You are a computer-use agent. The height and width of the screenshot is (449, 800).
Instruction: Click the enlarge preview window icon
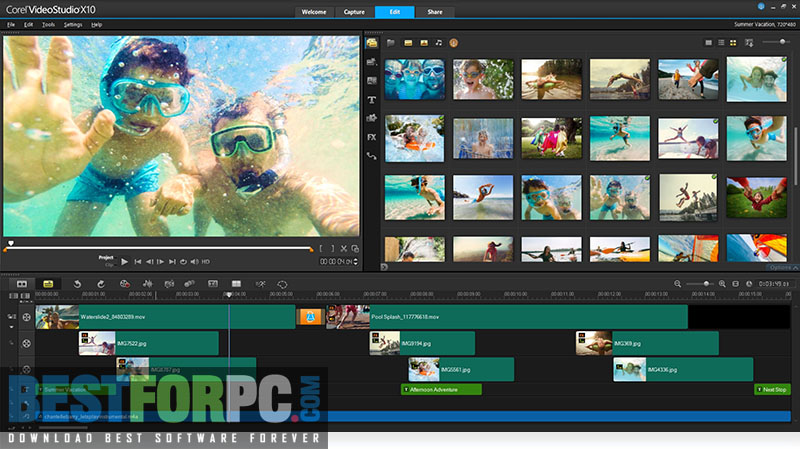point(355,248)
